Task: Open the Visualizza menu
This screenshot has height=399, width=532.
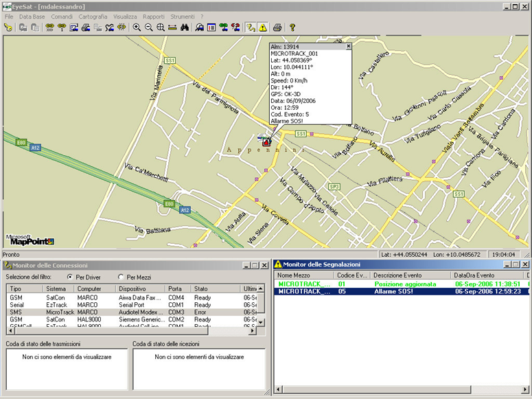Action: tap(125, 16)
